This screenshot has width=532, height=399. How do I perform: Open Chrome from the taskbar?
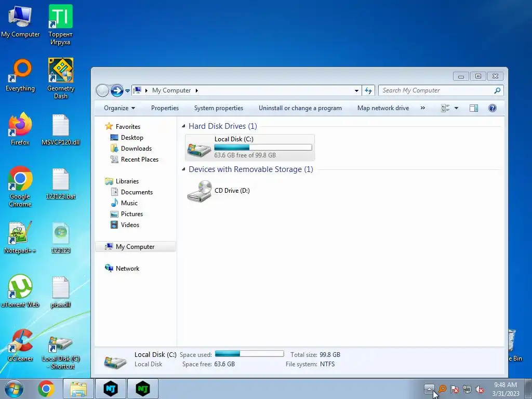pos(46,389)
